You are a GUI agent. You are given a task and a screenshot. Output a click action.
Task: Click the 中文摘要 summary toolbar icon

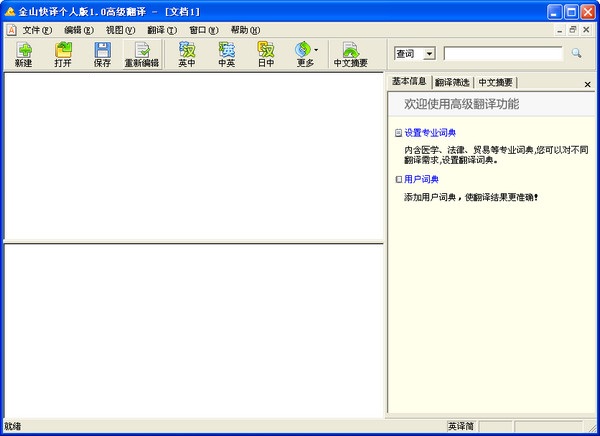point(351,55)
